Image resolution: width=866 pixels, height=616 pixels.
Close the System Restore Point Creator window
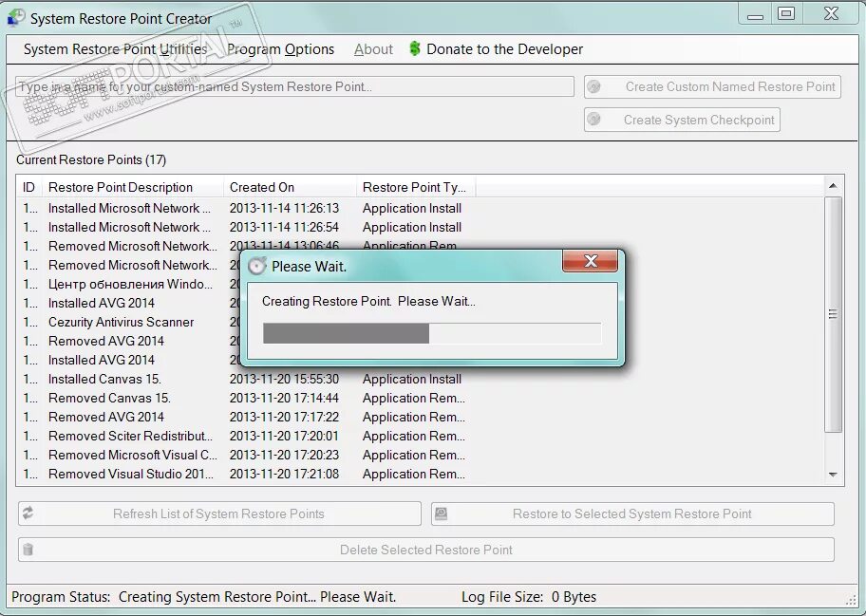click(x=831, y=14)
